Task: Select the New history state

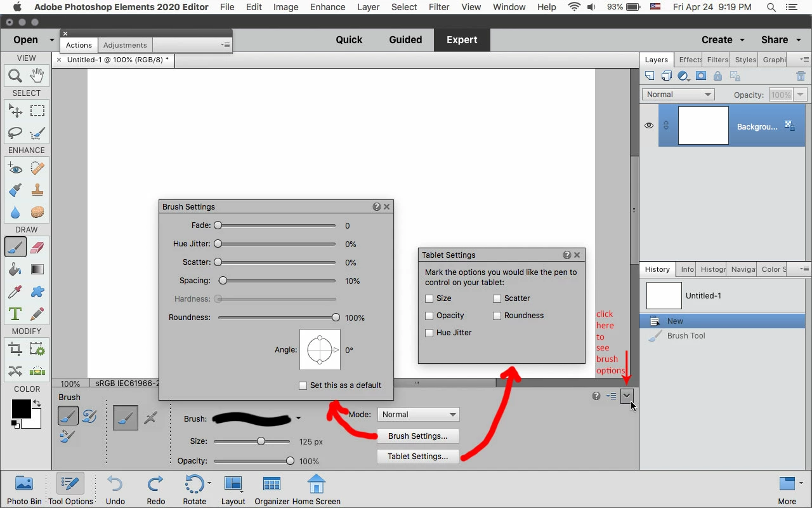Action: click(723, 321)
